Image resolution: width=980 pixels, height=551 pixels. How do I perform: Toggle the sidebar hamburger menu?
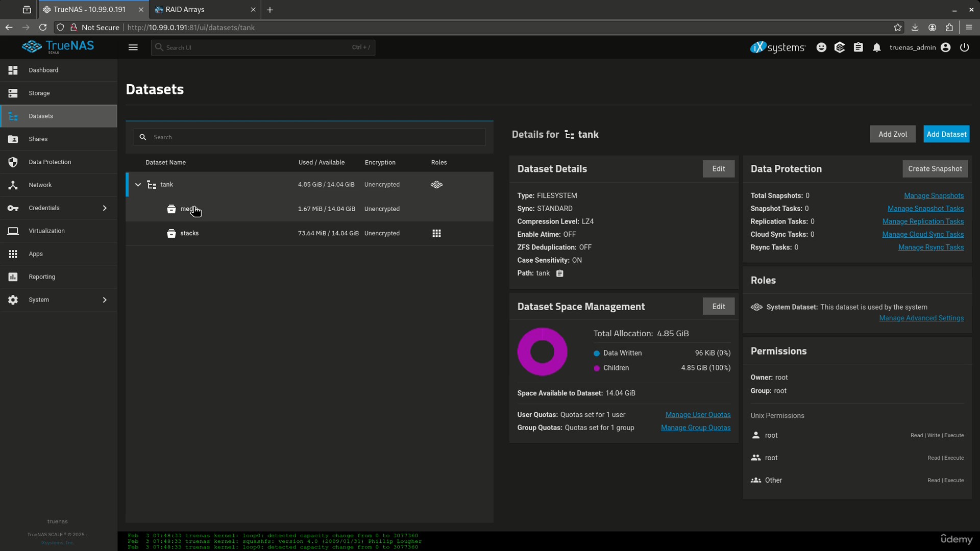133,47
